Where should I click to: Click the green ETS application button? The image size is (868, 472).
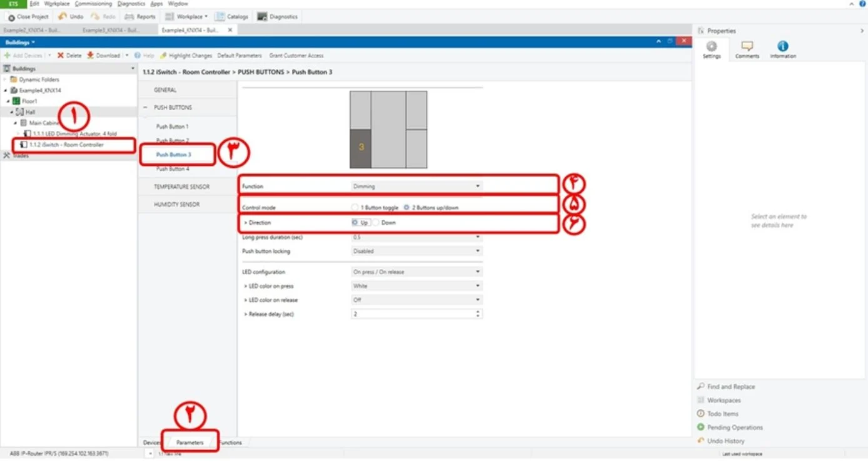click(13, 4)
